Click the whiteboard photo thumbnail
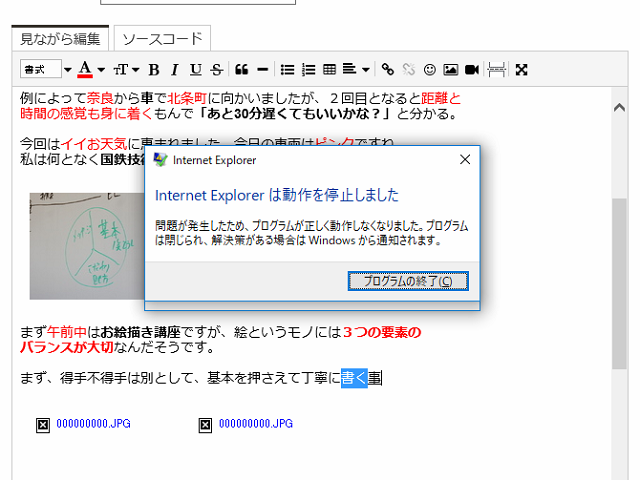640x480 pixels. pyautogui.click(x=87, y=246)
